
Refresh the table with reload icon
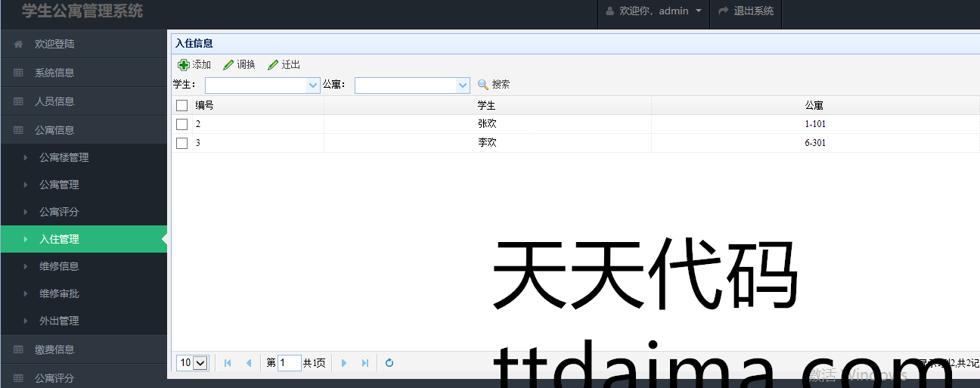tap(389, 363)
